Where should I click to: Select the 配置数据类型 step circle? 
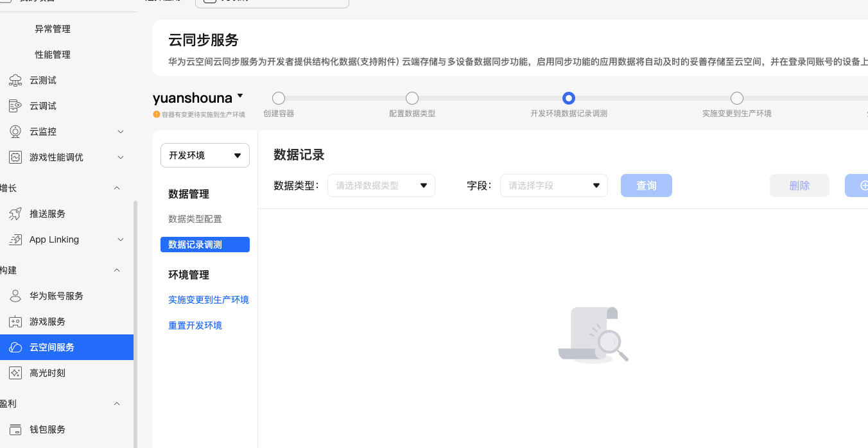(412, 98)
